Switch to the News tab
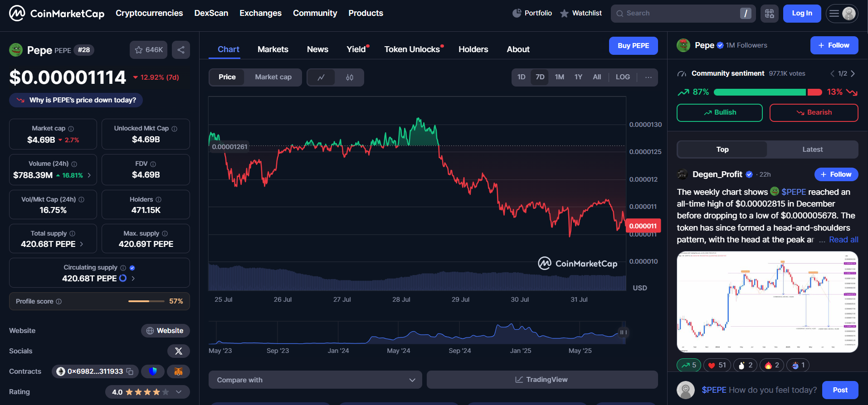 point(317,49)
